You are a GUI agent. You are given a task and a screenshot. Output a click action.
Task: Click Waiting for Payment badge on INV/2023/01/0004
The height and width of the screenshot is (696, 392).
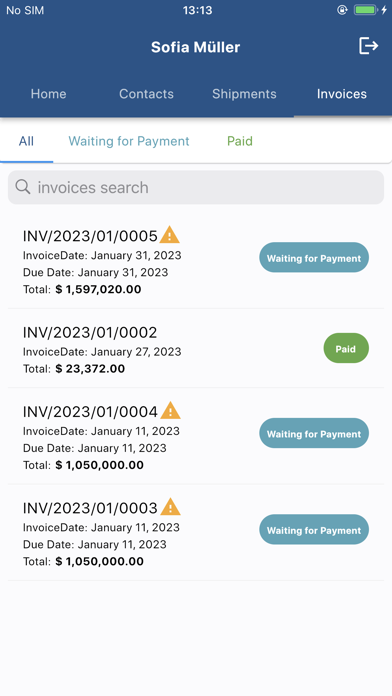coord(314,433)
